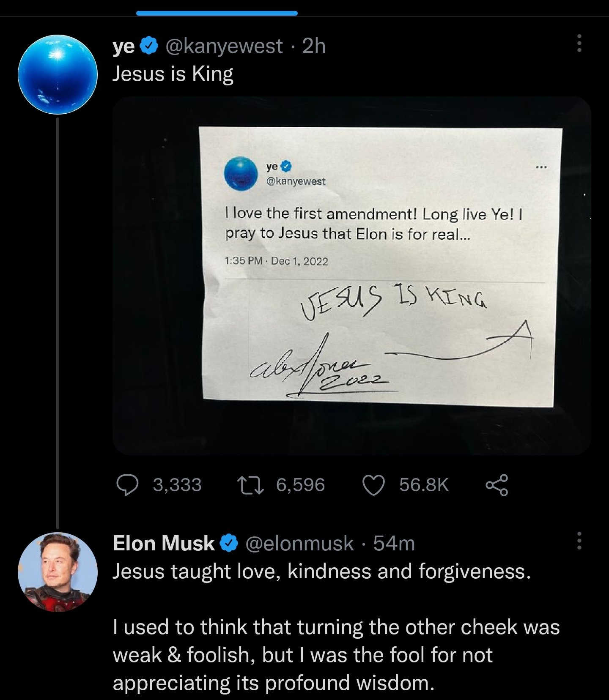Select the active blue-underlined tab at top

(x=217, y=13)
